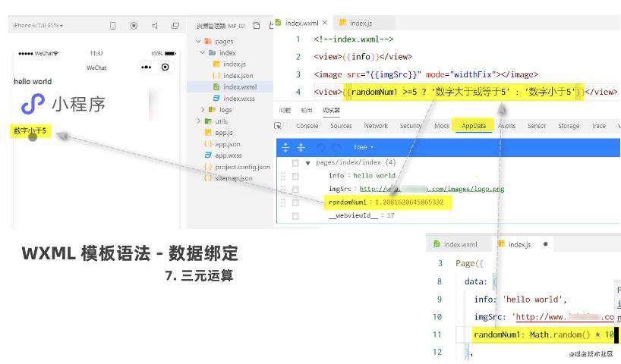
Task: Click the element inspector arrow icon
Action: point(278,126)
